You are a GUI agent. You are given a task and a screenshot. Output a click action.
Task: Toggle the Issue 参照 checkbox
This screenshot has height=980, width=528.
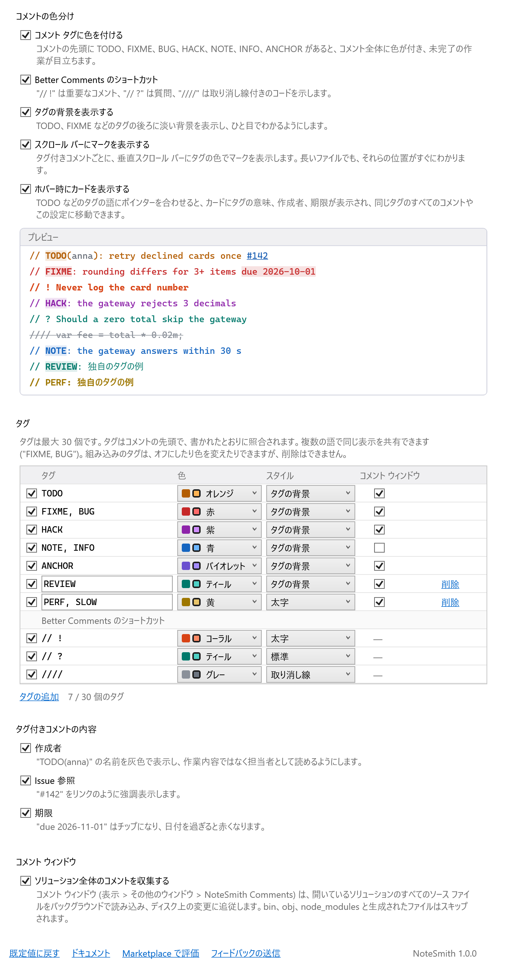pyautogui.click(x=26, y=781)
